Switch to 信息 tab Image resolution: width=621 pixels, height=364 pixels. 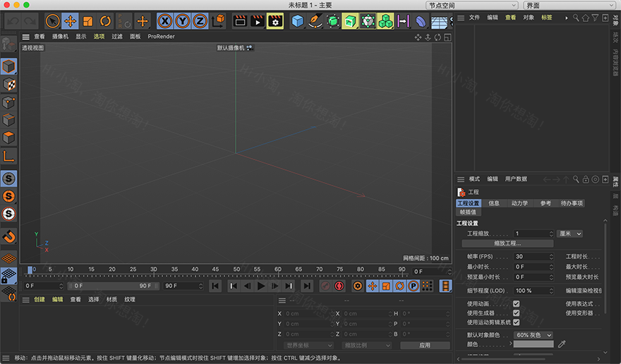point(494,203)
